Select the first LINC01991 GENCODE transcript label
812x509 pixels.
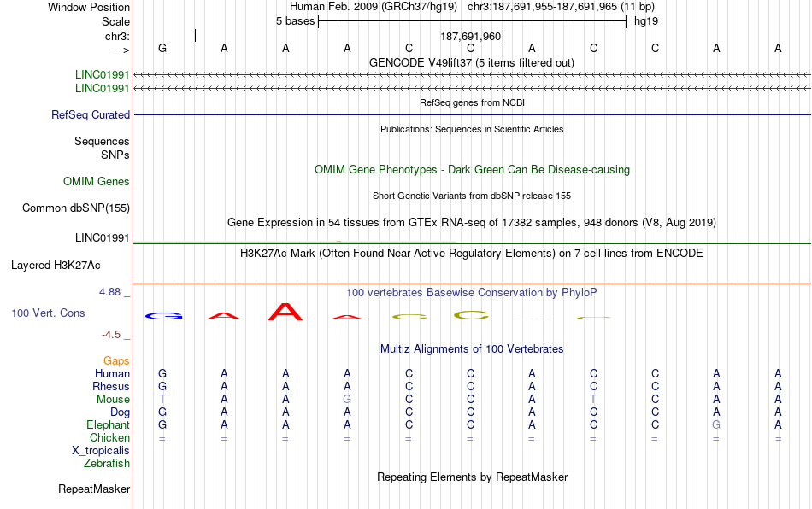click(x=102, y=74)
